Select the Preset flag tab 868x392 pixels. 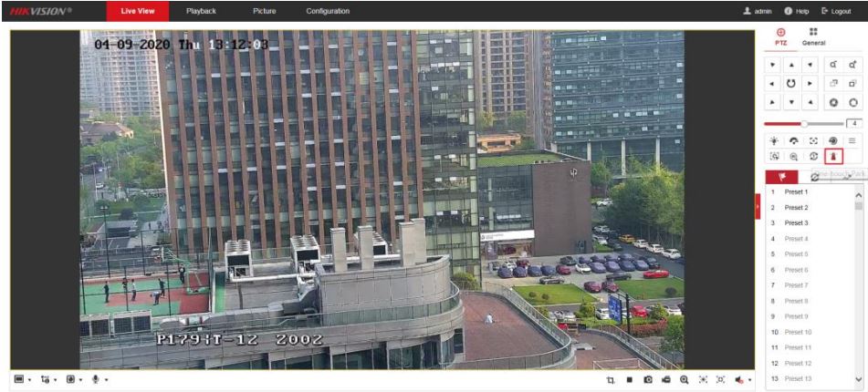(781, 177)
